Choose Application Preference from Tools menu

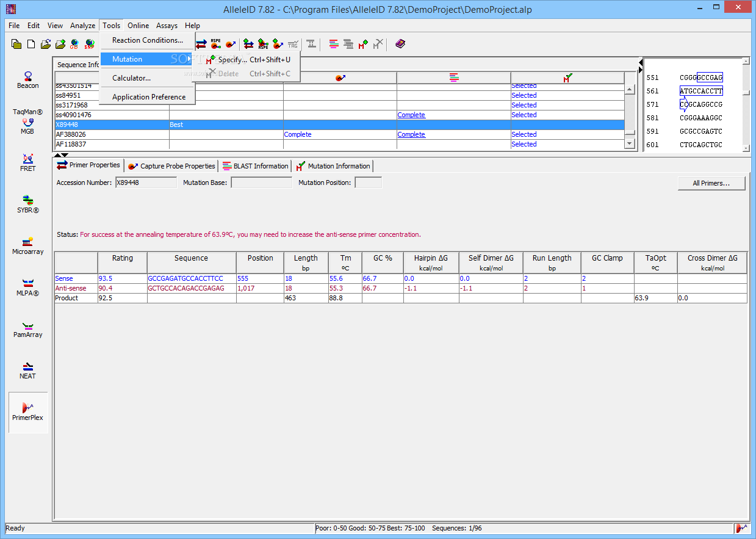point(148,97)
